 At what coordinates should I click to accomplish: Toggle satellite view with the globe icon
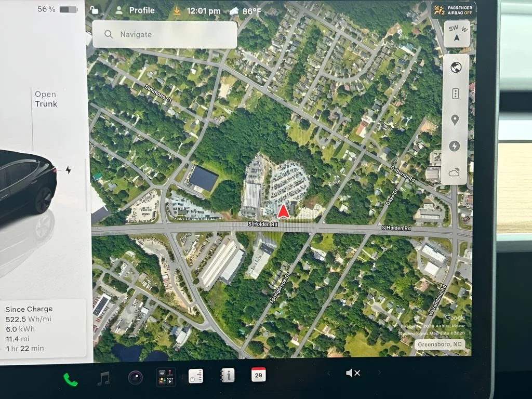coord(456,68)
